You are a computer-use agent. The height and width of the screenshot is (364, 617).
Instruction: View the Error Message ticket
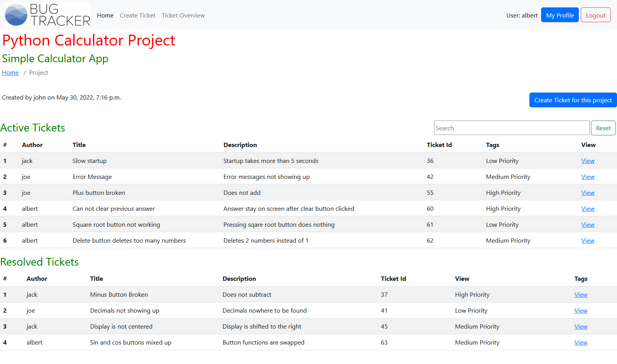click(x=588, y=177)
